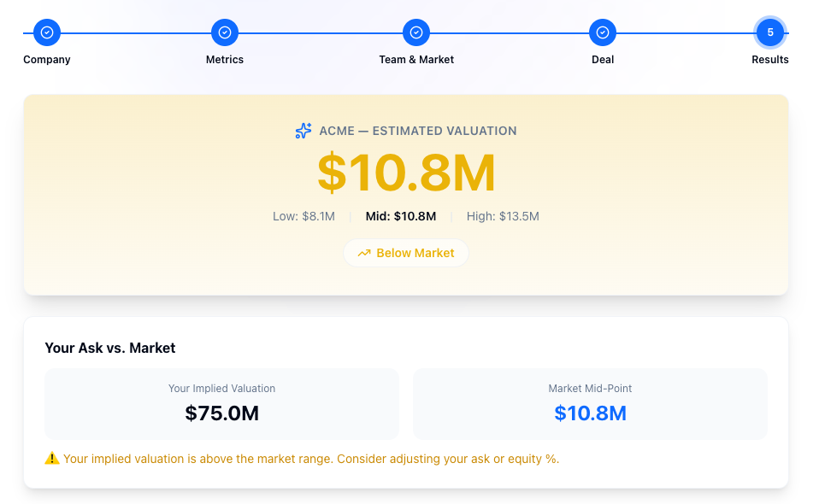Image resolution: width=825 pixels, height=504 pixels.
Task: Click the Below Market badge
Action: [405, 253]
